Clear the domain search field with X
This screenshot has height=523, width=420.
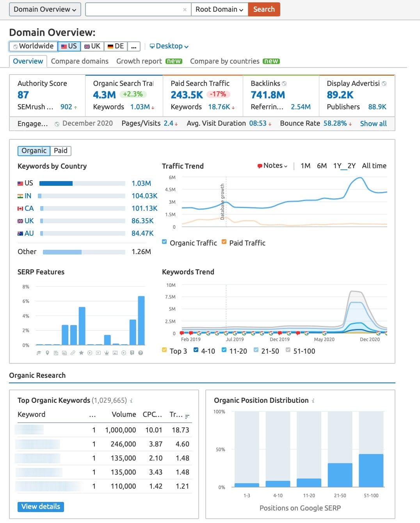coord(185,10)
